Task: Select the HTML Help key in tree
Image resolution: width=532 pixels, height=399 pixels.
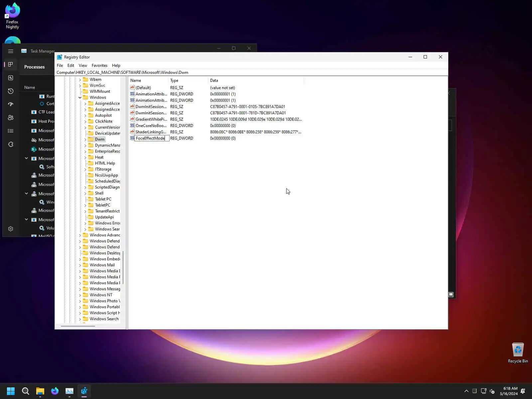Action: point(105,163)
